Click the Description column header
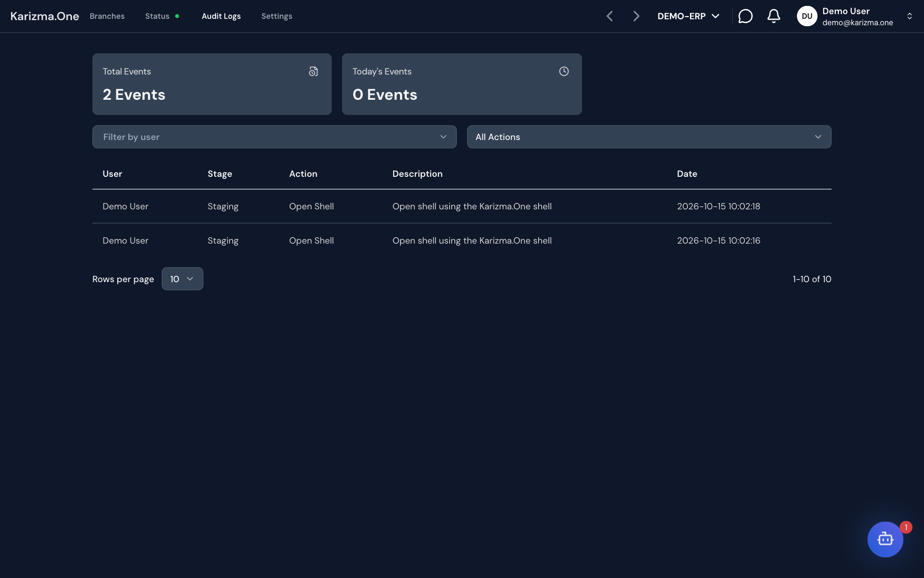 tap(417, 173)
